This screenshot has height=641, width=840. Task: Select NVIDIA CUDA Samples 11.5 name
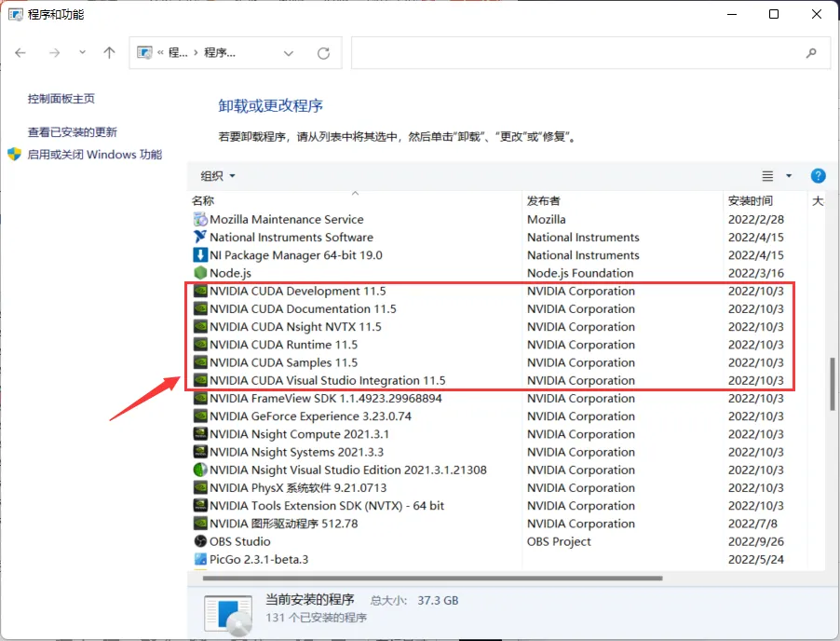coord(283,362)
